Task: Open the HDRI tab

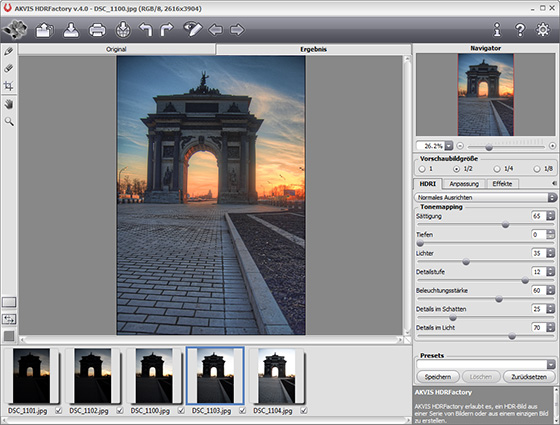Action: (428, 184)
